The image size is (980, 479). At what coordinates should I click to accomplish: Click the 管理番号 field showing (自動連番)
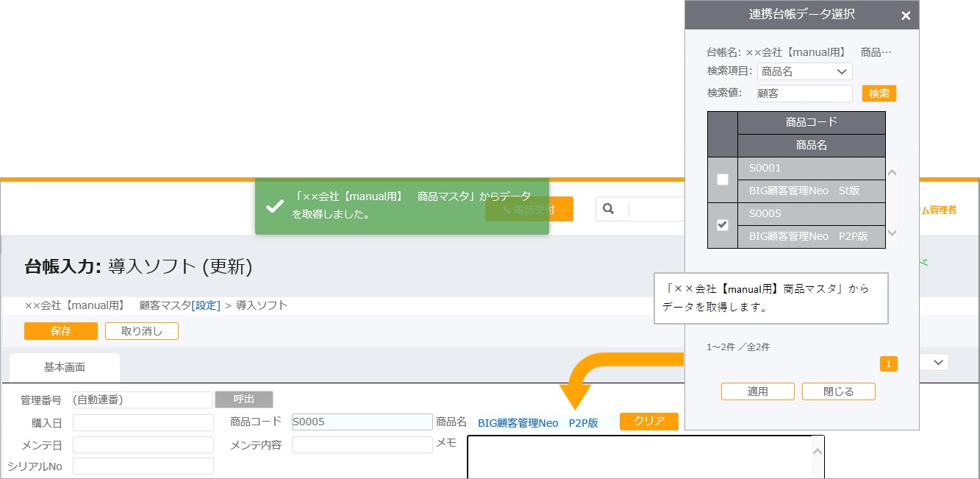(143, 400)
